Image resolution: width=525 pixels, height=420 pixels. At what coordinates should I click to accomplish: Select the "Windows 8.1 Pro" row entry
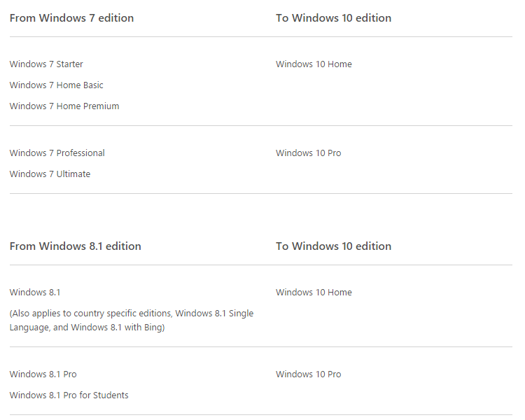(x=43, y=374)
